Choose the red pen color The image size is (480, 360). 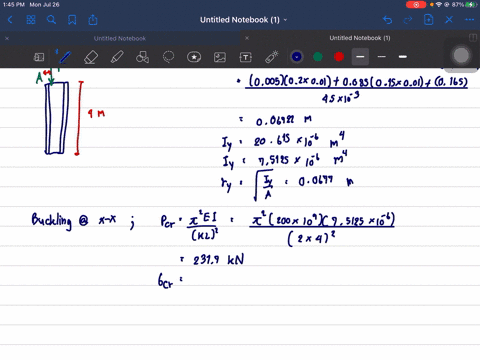pyautogui.click(x=339, y=57)
